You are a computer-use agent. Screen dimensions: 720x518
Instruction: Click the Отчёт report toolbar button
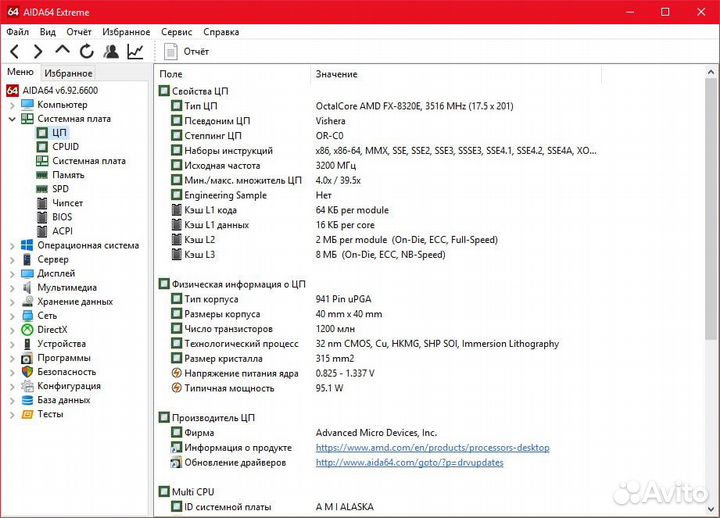tap(186, 51)
